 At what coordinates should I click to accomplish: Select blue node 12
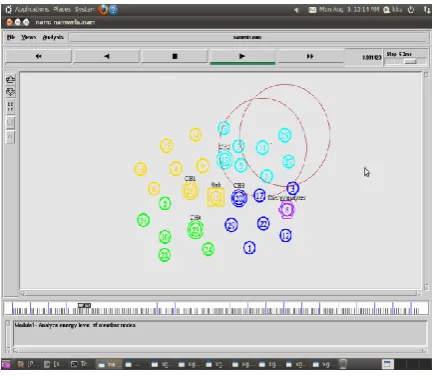pyautogui.click(x=285, y=235)
